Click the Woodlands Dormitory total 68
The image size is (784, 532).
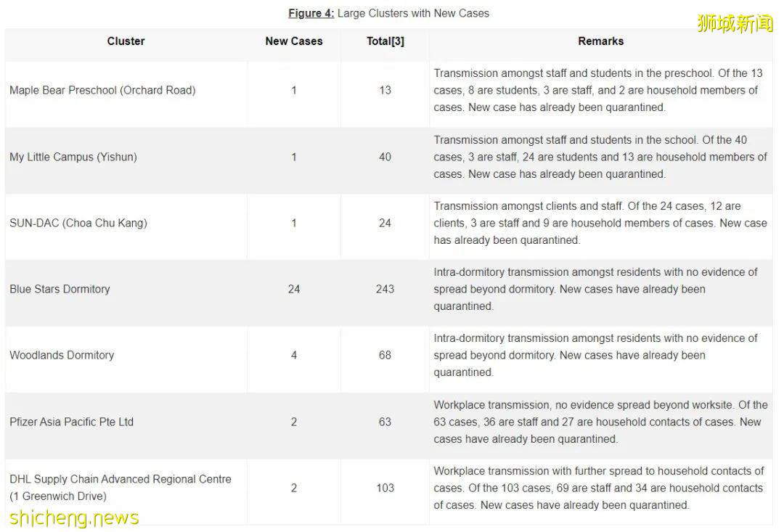tap(385, 356)
